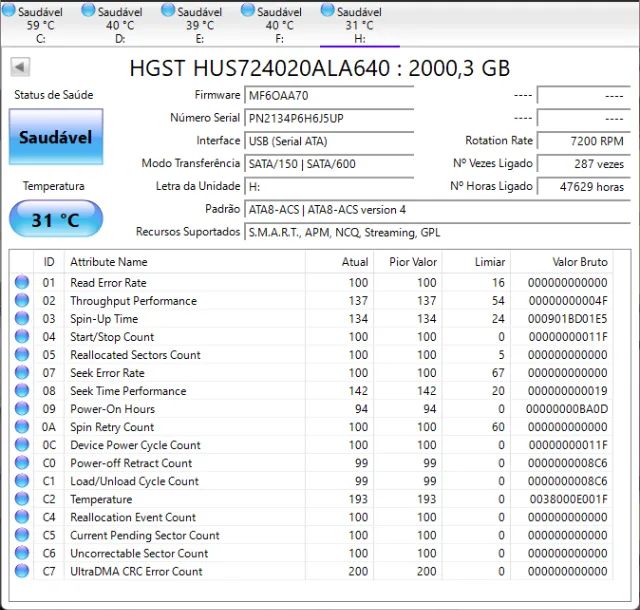Click health orb on drive E: tab
The width and height of the screenshot is (640, 610).
[x=168, y=10]
